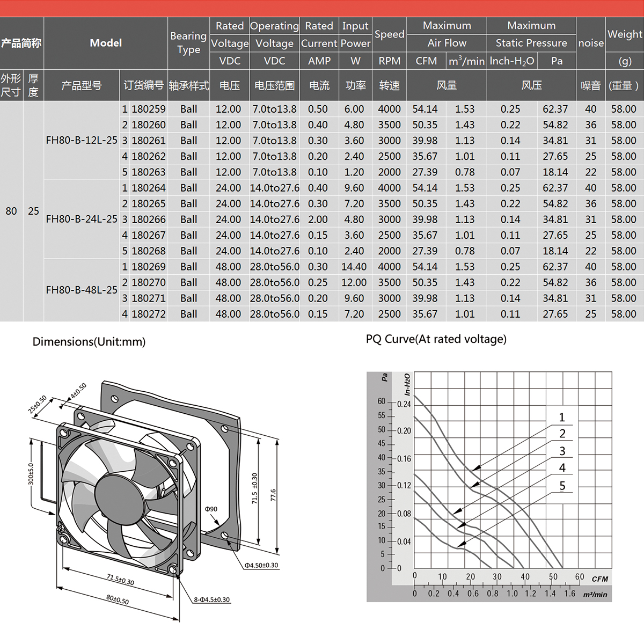Select the 2.00 rated current value
Viewport: 644px width, 644px height.
tap(318, 219)
